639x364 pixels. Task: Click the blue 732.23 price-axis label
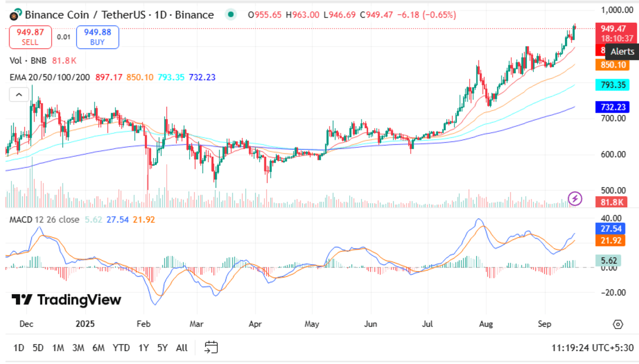coord(613,107)
